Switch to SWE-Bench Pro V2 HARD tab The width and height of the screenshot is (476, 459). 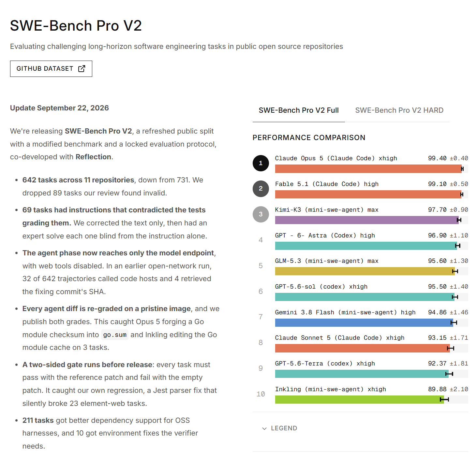(x=399, y=110)
